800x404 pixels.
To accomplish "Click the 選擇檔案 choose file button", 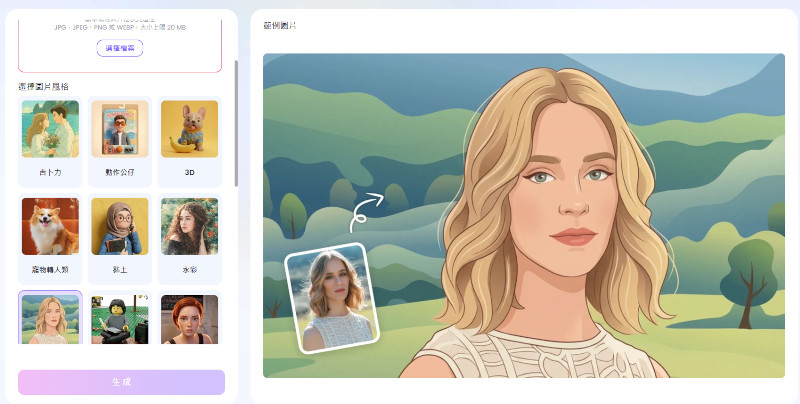I will (120, 48).
